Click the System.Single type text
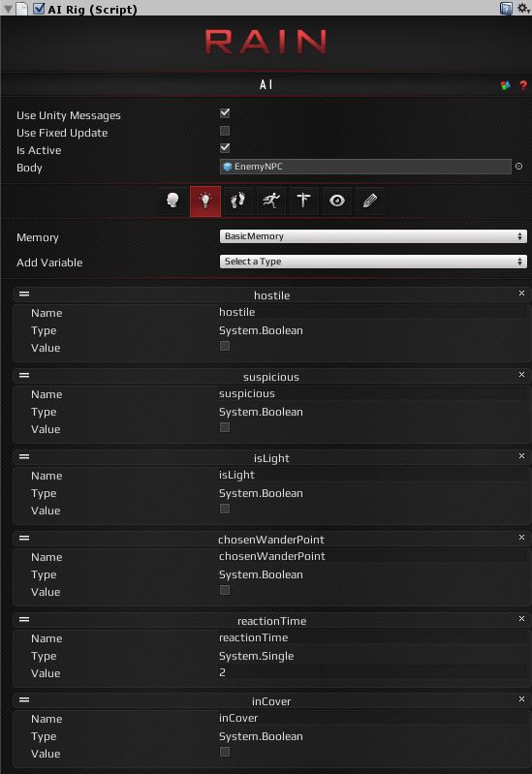This screenshot has height=774, width=532. [257, 656]
